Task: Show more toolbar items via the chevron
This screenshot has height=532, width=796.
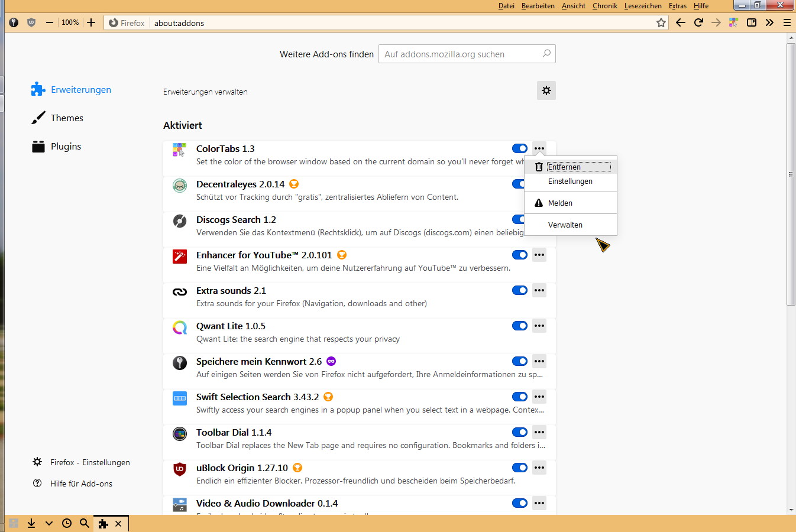Action: [x=769, y=22]
